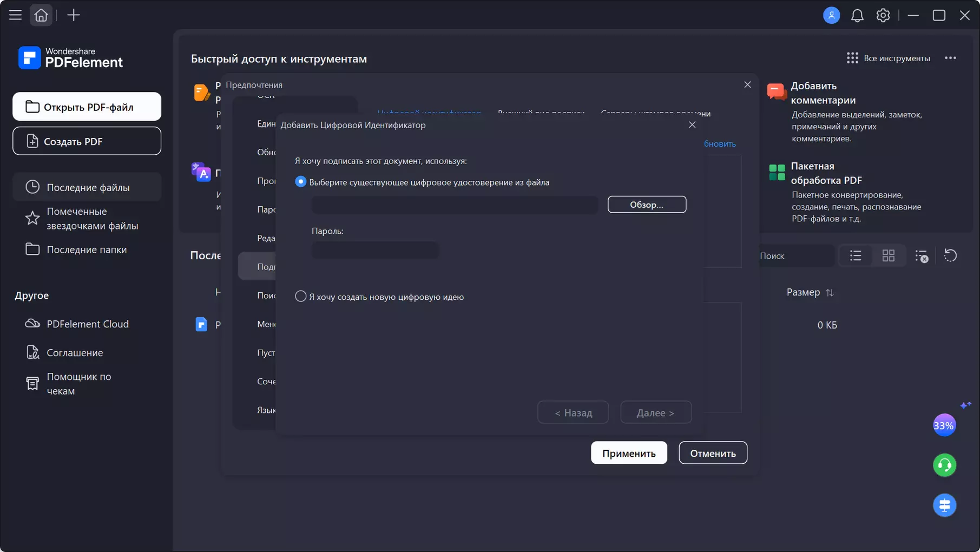This screenshot has height=552, width=980.
Task: Select existing digital ID from file option
Action: pos(300,182)
